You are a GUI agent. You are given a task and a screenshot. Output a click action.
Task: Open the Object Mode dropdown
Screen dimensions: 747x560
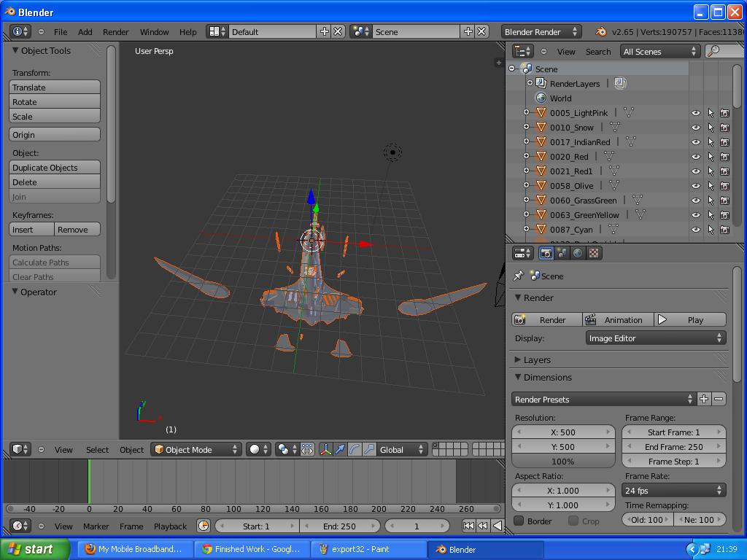196,449
